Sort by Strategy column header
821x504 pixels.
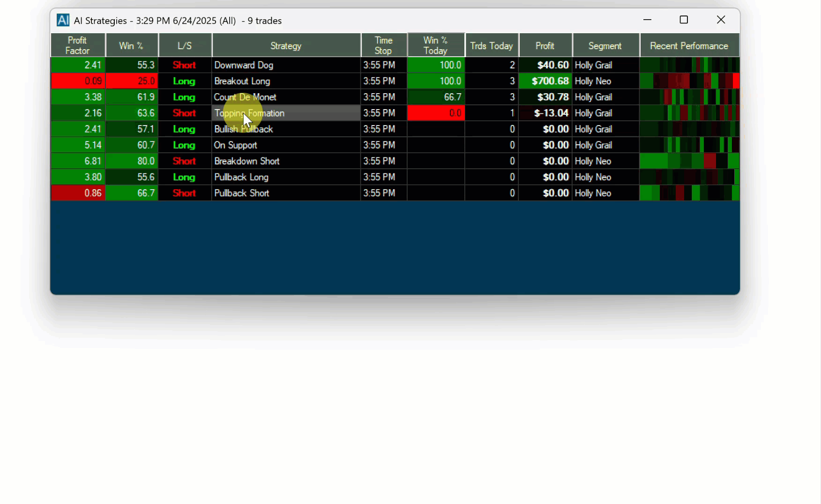point(286,45)
